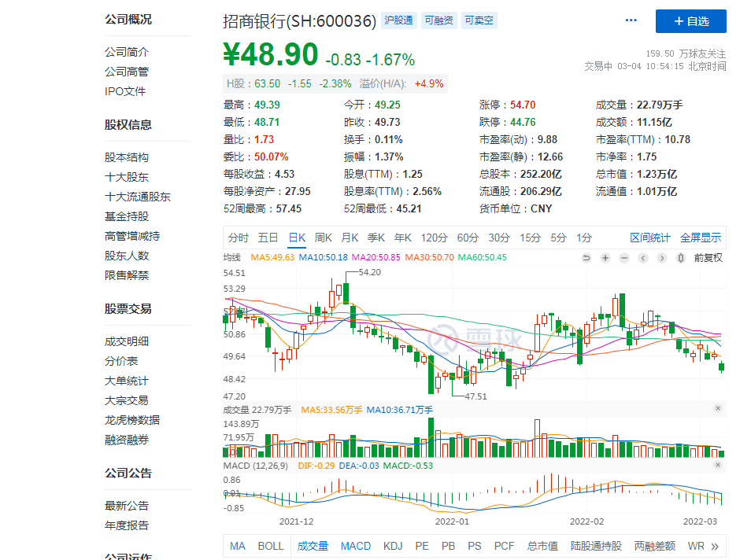Toggle the PE indicator
The width and height of the screenshot is (751, 560).
[422, 546]
